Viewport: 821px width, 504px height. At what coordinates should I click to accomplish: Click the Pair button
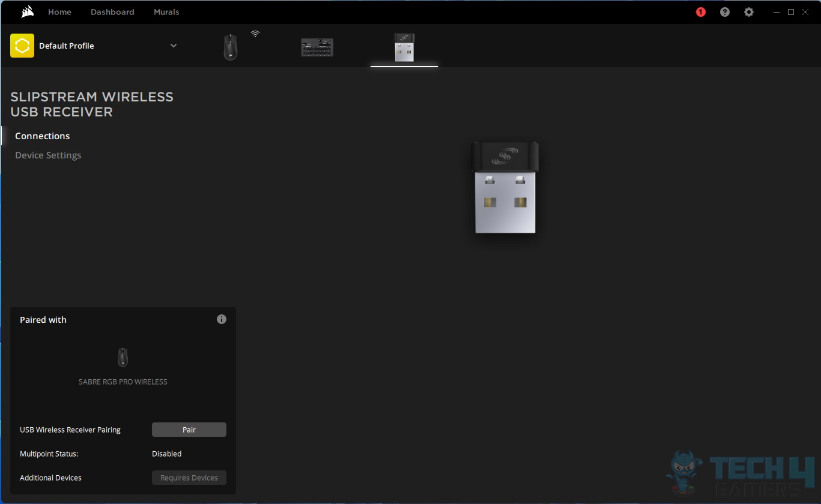[189, 430]
